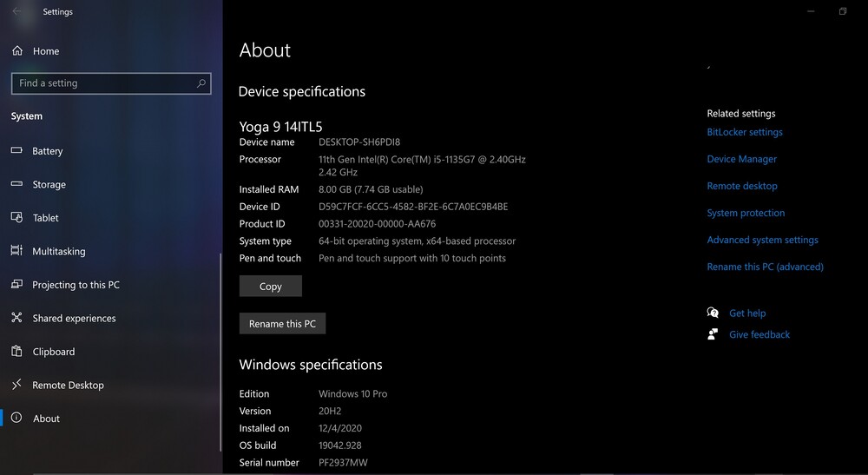The image size is (868, 475).
Task: Click the Home icon in sidebar
Action: click(x=17, y=51)
